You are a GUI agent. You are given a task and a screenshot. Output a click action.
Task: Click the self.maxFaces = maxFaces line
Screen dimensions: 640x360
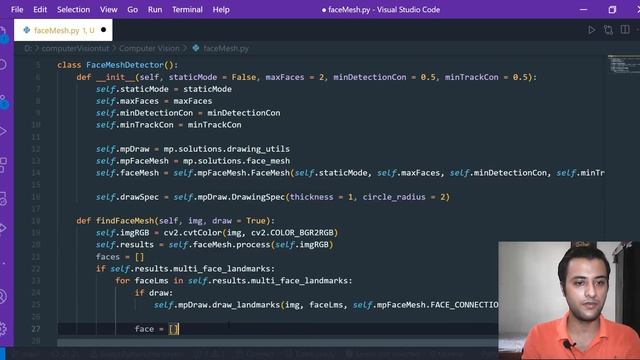click(154, 101)
